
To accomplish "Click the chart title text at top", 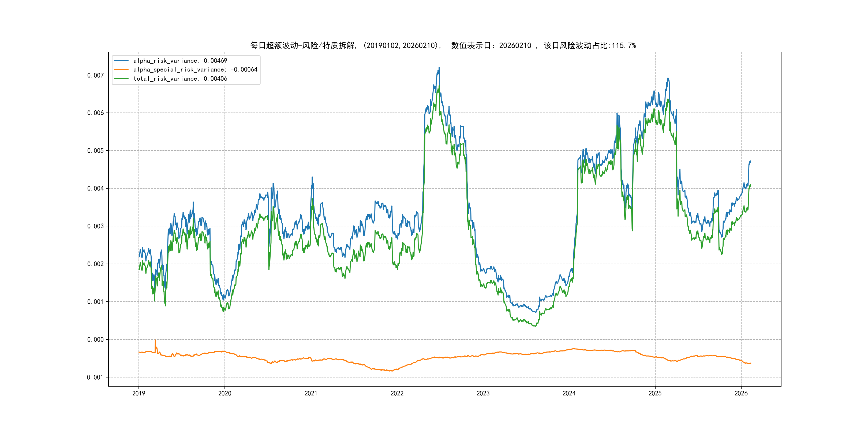I will (x=443, y=46).
